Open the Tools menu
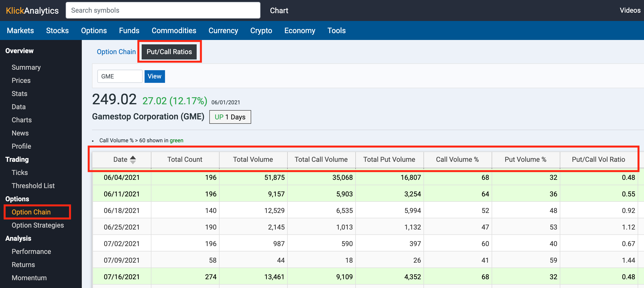The height and width of the screenshot is (288, 644). click(337, 30)
